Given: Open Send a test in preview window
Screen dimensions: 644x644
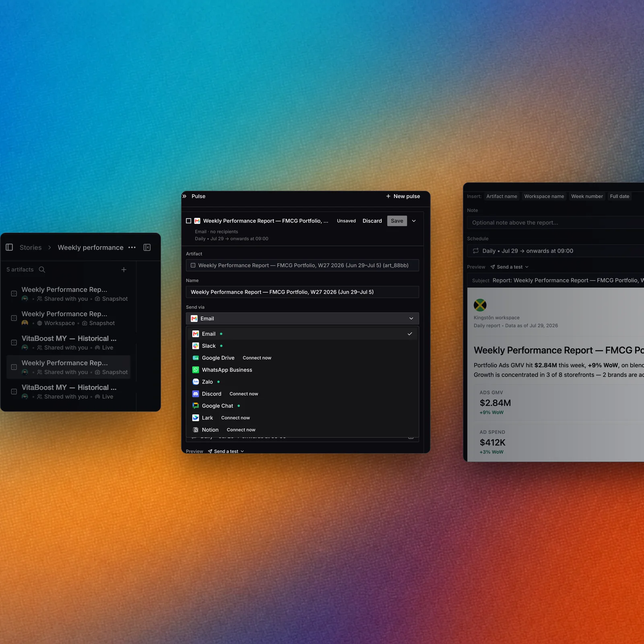Looking at the screenshot, I should click(509, 267).
